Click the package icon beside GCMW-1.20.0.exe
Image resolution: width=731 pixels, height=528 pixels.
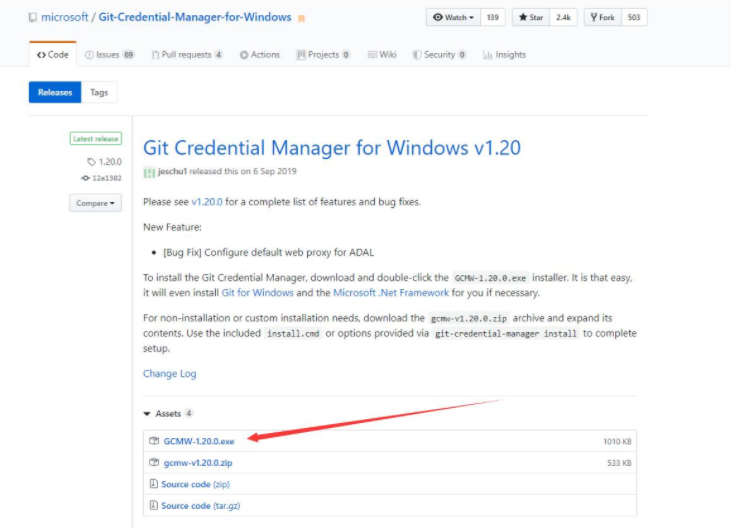click(x=154, y=440)
